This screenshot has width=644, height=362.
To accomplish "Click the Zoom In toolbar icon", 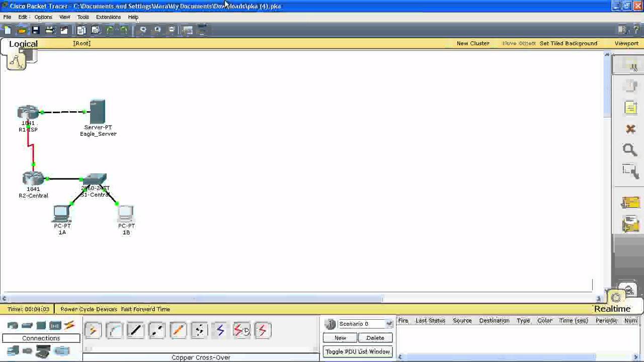I will click(x=143, y=30).
